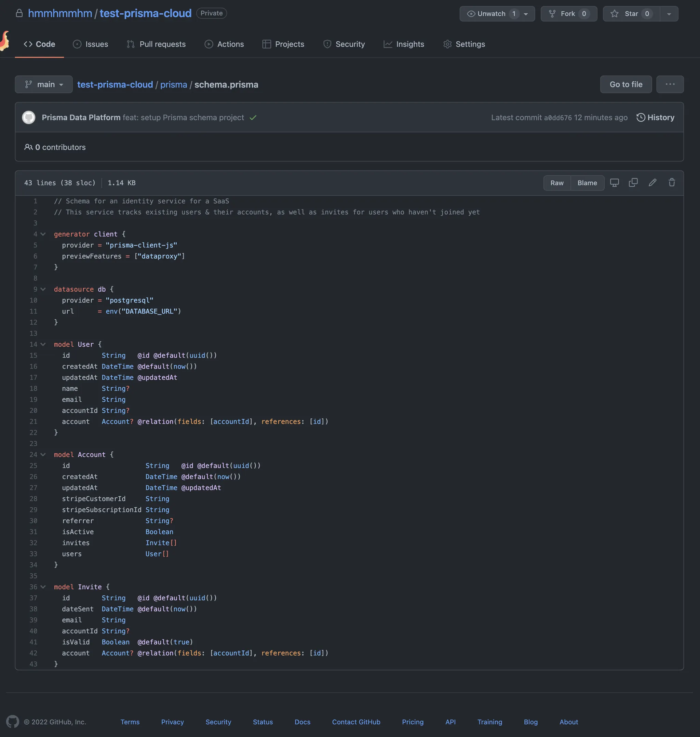700x737 pixels.
Task: Copy raw contents icon
Action: 633,183
